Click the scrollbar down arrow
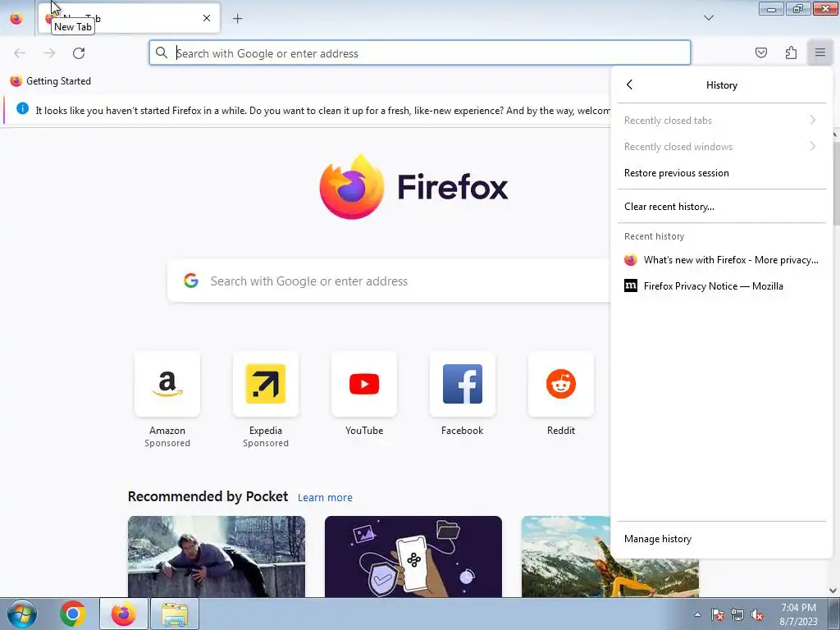840x630 pixels. coord(833,591)
